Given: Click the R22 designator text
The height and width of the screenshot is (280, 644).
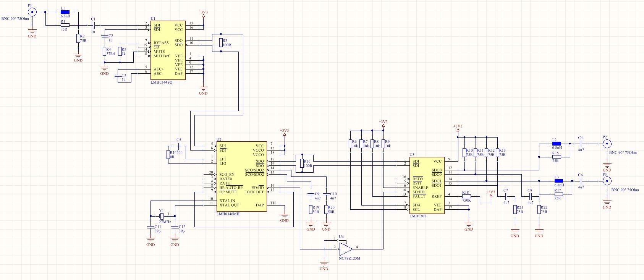Looking at the screenshot, I should [x=544, y=207].
